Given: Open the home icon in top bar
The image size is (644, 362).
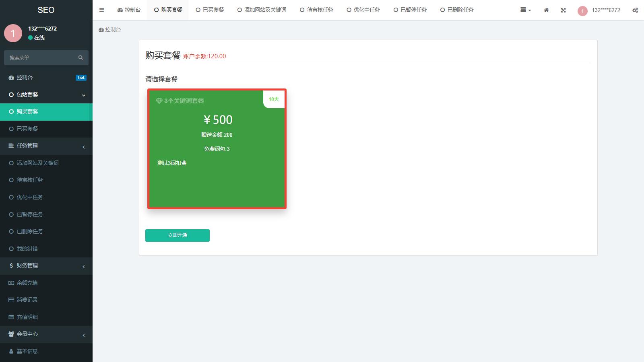Looking at the screenshot, I should (546, 10).
